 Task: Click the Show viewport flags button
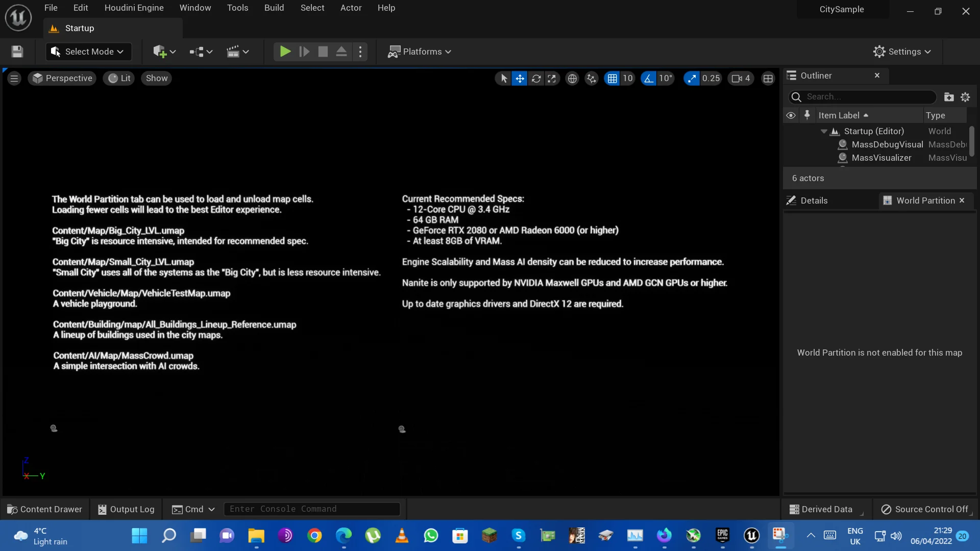tap(157, 78)
